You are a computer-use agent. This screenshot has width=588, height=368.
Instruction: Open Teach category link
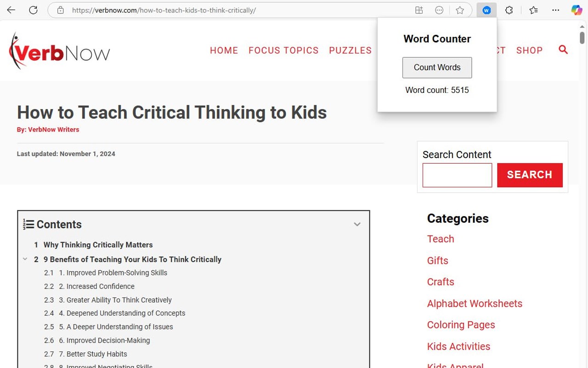coord(441,239)
